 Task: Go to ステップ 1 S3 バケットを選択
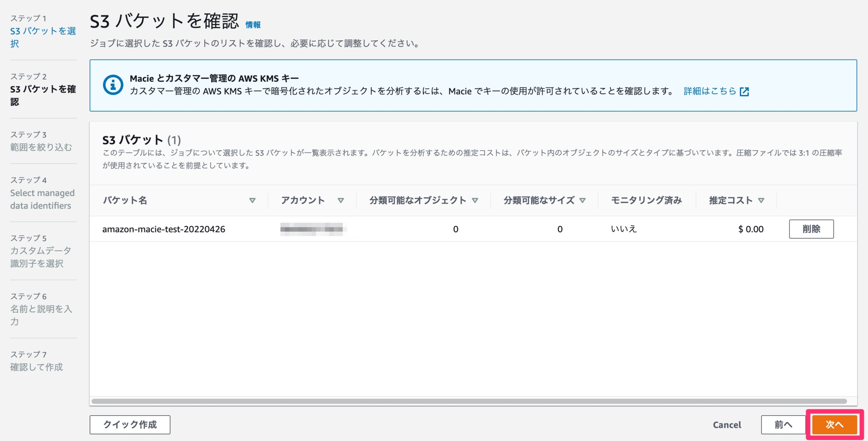click(43, 37)
